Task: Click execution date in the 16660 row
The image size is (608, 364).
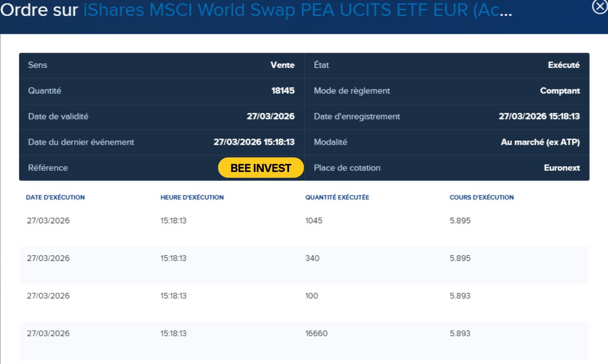Action: pos(48,334)
